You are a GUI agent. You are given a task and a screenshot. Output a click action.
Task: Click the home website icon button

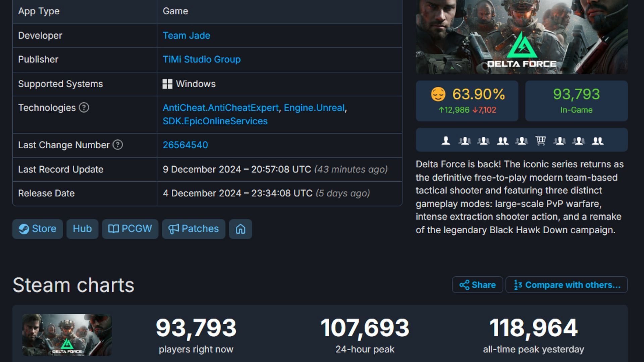240,229
